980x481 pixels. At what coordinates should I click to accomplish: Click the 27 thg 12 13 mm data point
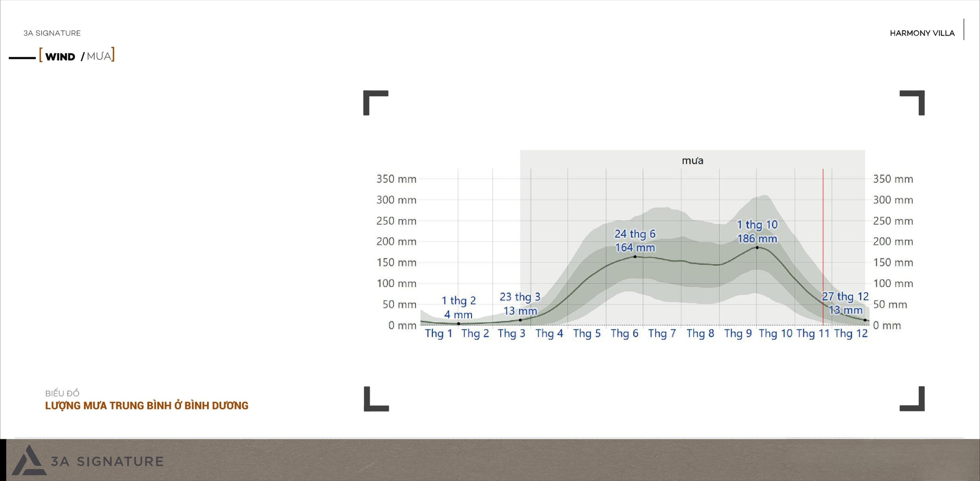click(x=865, y=320)
